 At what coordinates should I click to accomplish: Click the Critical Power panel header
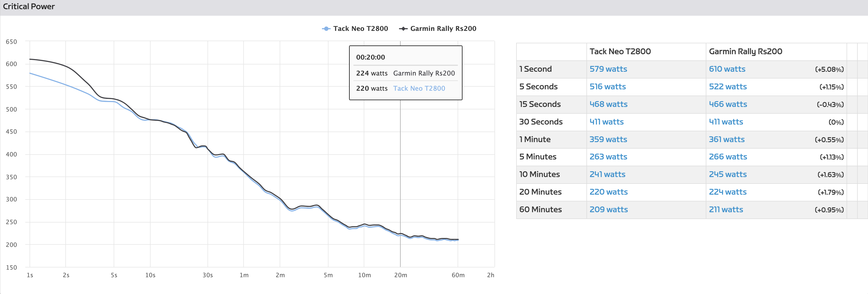click(x=29, y=7)
